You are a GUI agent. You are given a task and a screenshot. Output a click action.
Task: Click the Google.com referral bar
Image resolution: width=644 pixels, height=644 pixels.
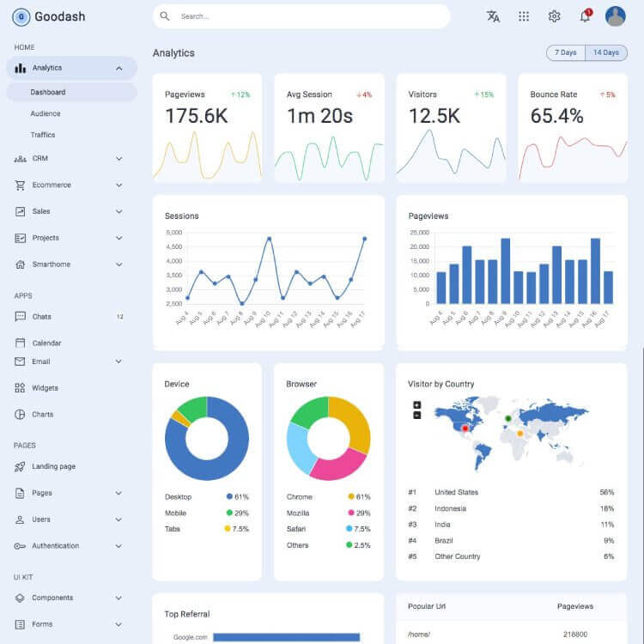pos(287,637)
